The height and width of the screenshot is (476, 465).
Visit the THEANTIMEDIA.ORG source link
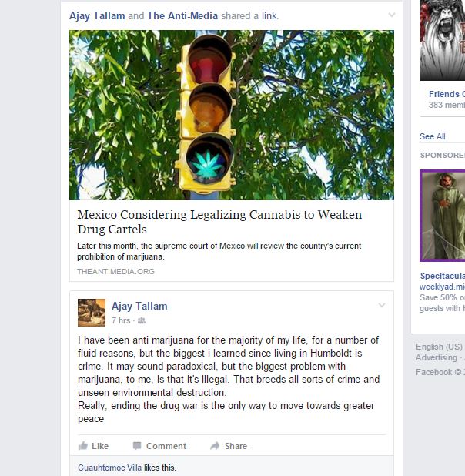coord(115,271)
